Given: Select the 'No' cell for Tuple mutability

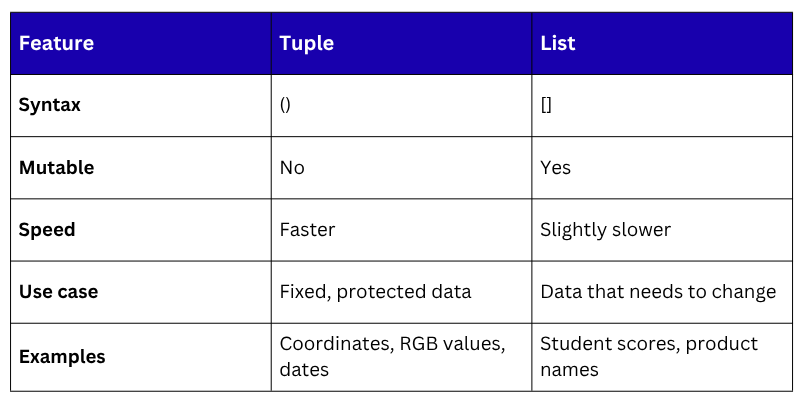Looking at the screenshot, I should 292,167.
